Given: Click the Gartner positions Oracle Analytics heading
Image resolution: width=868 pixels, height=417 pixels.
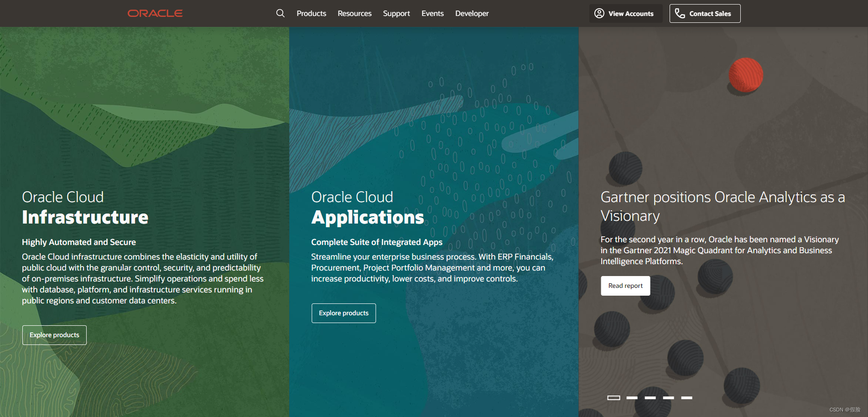Looking at the screenshot, I should tap(722, 206).
